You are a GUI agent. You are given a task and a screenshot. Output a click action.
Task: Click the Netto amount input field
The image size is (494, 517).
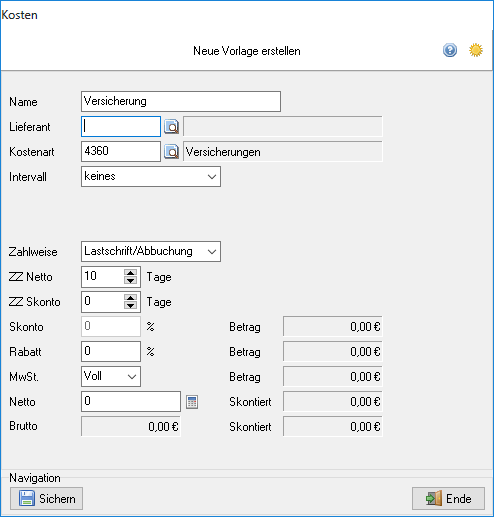[x=131, y=401]
